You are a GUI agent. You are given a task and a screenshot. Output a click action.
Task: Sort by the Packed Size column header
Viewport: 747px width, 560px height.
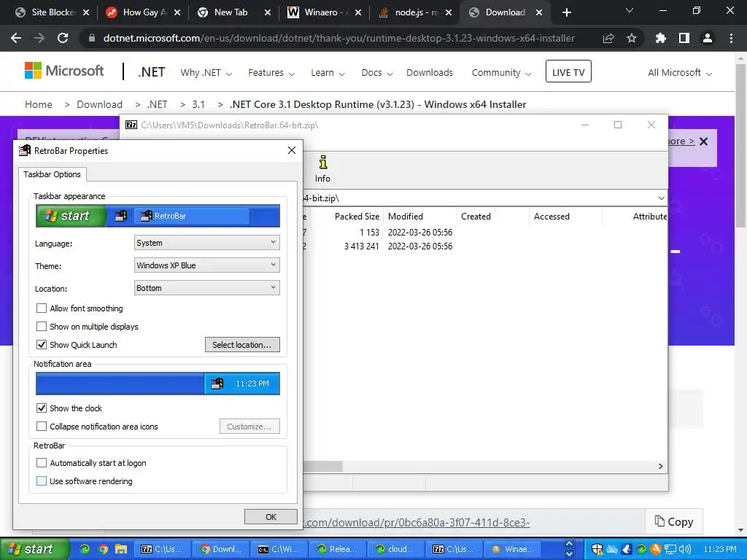click(357, 216)
